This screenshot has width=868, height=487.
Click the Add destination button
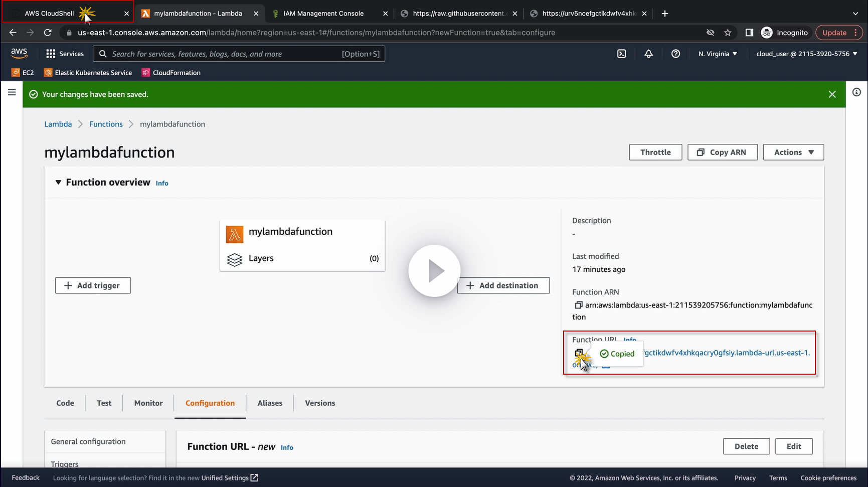pyautogui.click(x=503, y=285)
